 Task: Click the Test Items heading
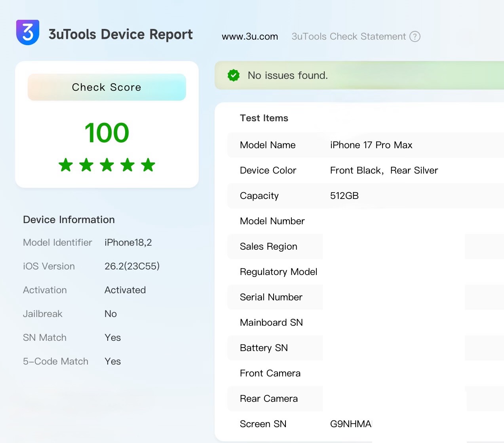[x=264, y=118]
